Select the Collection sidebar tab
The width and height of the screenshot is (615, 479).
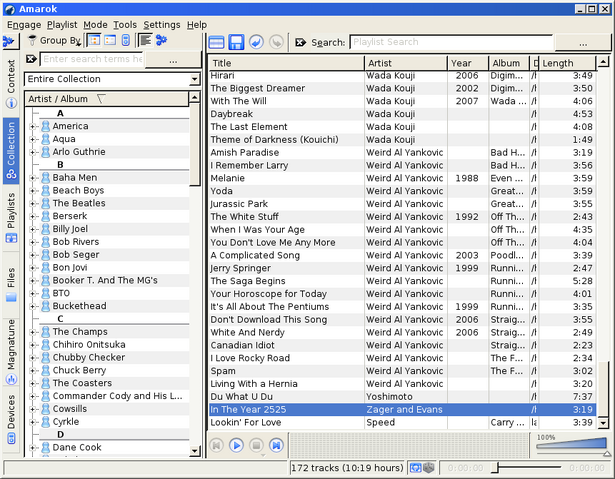11,150
